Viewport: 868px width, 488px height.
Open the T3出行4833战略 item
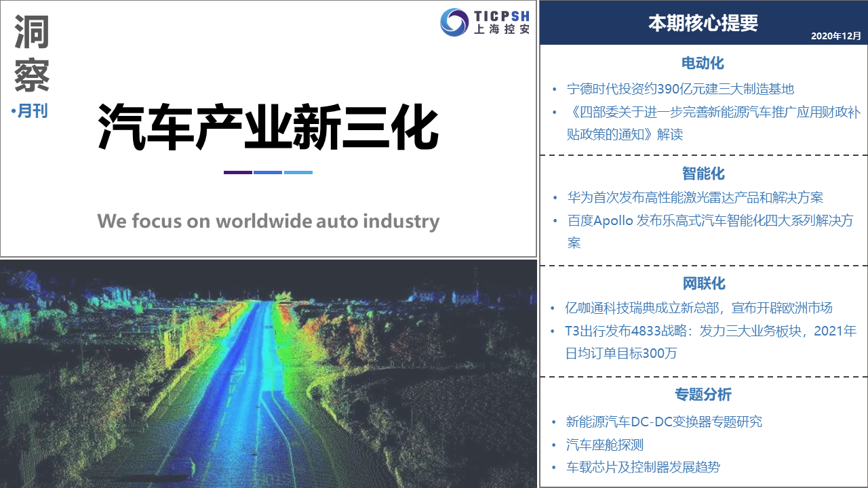[x=711, y=331]
